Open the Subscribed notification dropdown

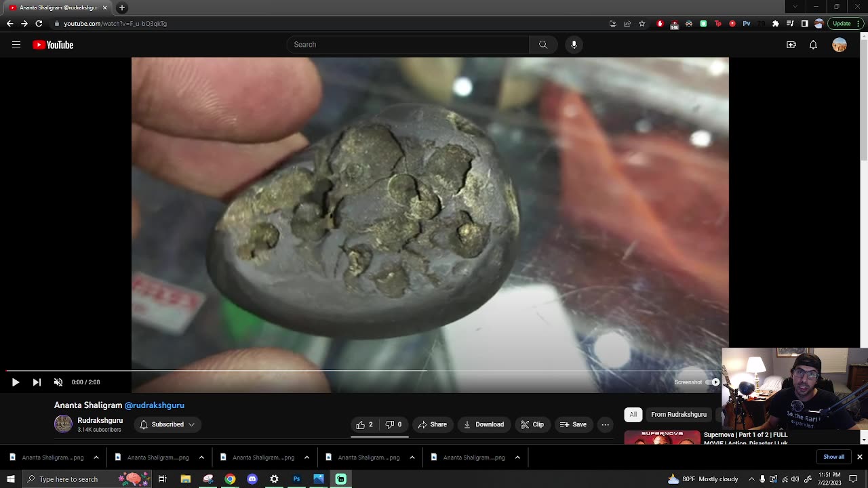(x=167, y=424)
